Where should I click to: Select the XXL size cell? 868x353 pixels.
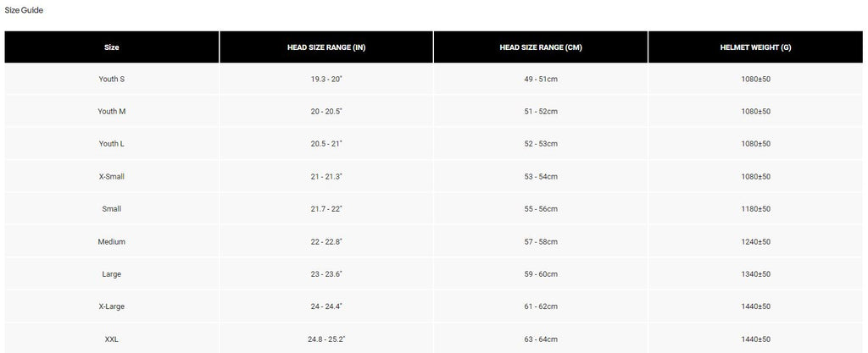[111, 339]
